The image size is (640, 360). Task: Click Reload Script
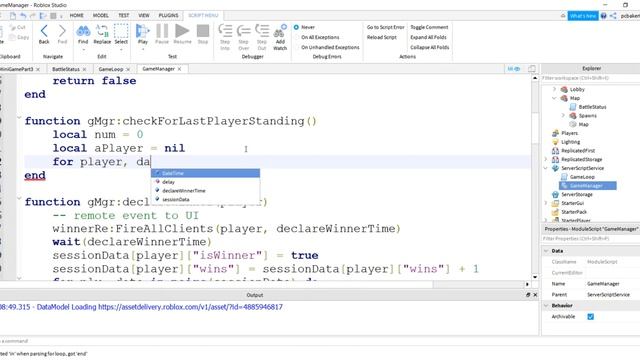pyautogui.click(x=382, y=37)
